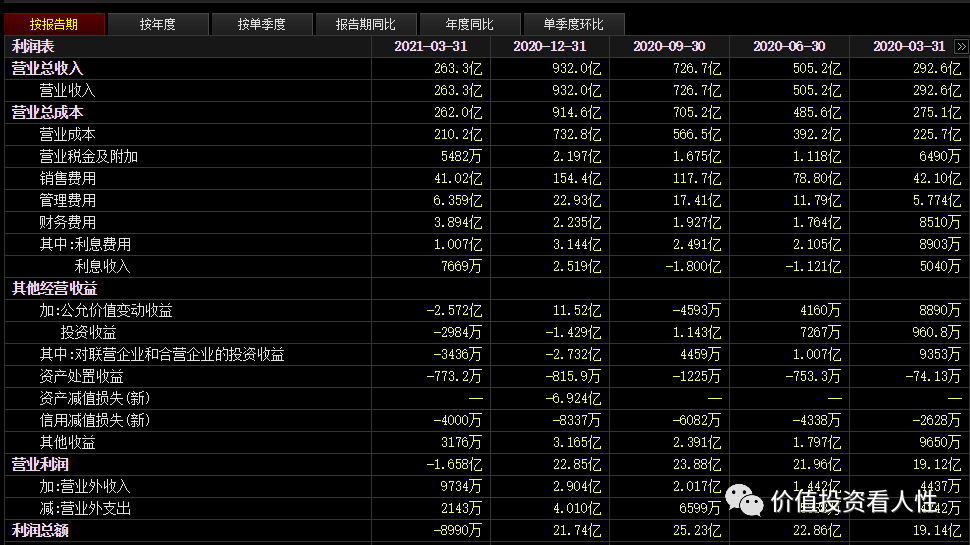Select the 利润表 header cell
Image resolution: width=970 pixels, height=545 pixels.
click(x=33, y=46)
